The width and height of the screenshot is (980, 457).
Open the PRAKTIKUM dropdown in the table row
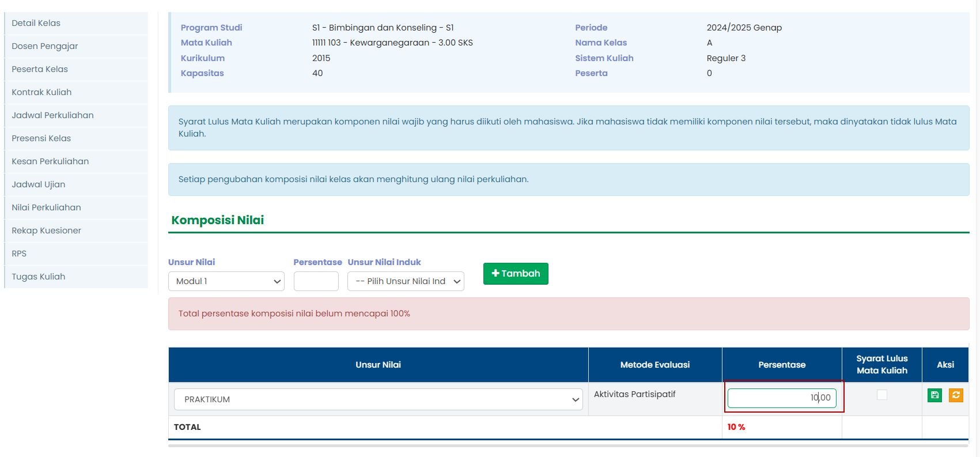coord(378,399)
